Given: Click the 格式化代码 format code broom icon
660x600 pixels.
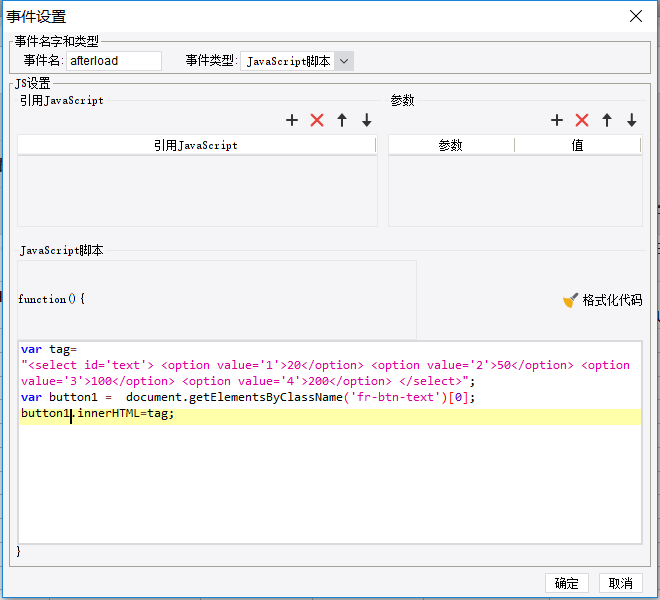Looking at the screenshot, I should [570, 300].
